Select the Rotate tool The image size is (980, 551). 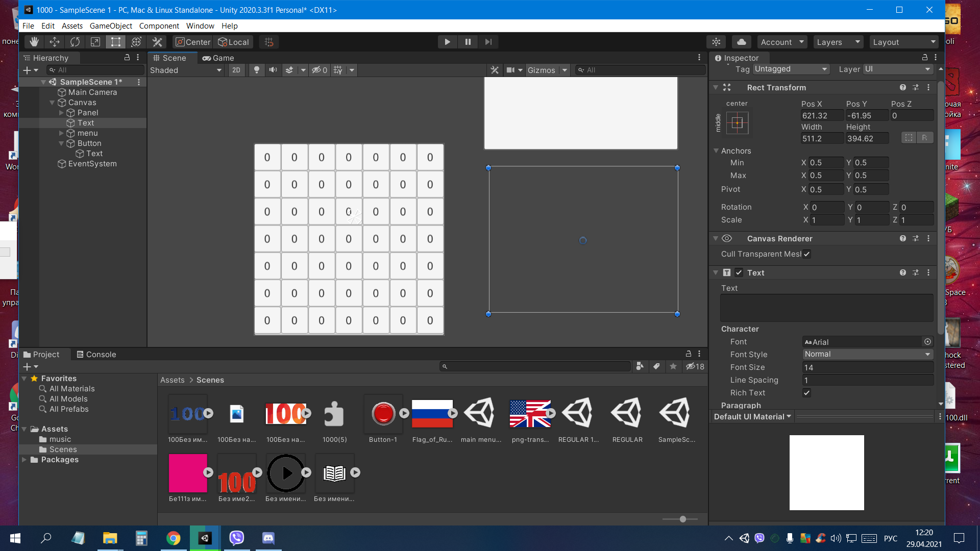click(x=75, y=42)
